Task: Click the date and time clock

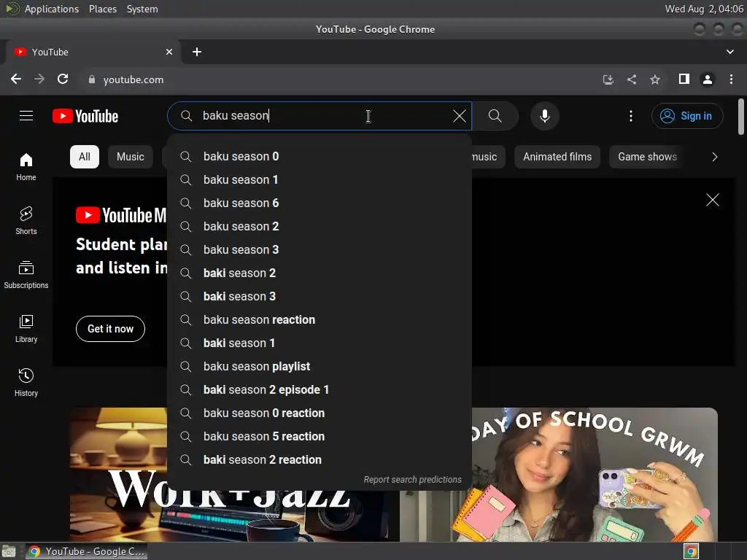Action: click(704, 9)
